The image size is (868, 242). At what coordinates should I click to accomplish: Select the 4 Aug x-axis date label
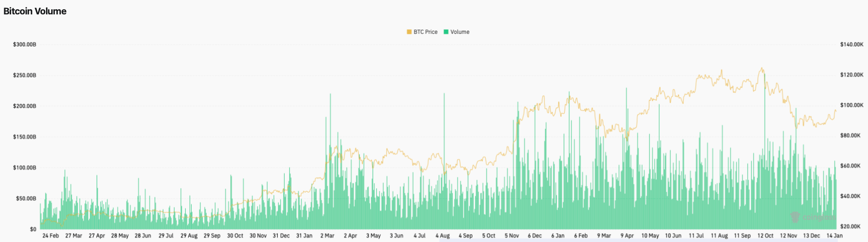point(442,235)
